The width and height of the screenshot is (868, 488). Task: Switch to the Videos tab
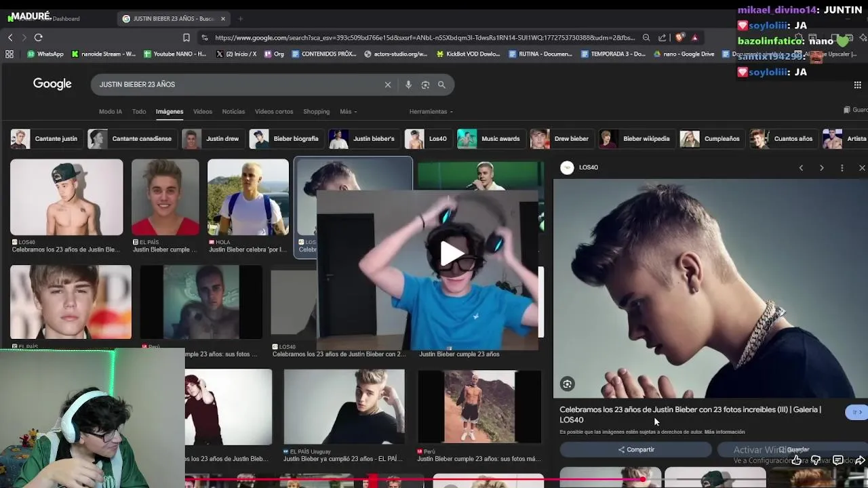(x=203, y=111)
